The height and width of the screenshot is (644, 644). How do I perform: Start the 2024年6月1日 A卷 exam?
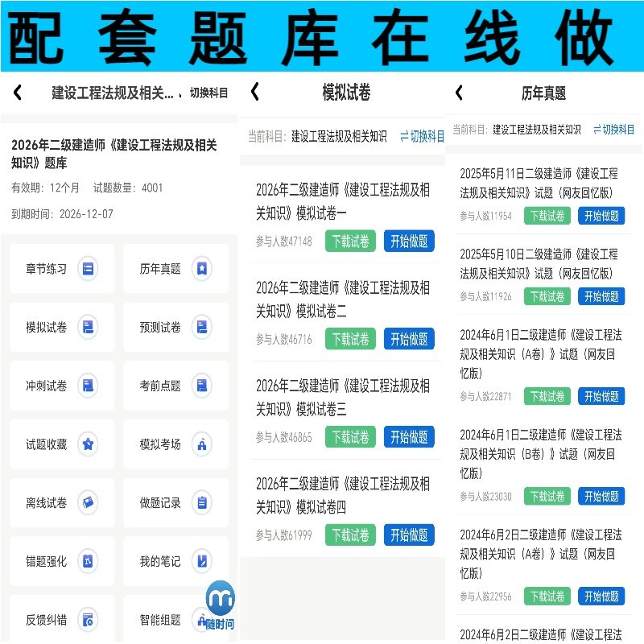tap(601, 396)
